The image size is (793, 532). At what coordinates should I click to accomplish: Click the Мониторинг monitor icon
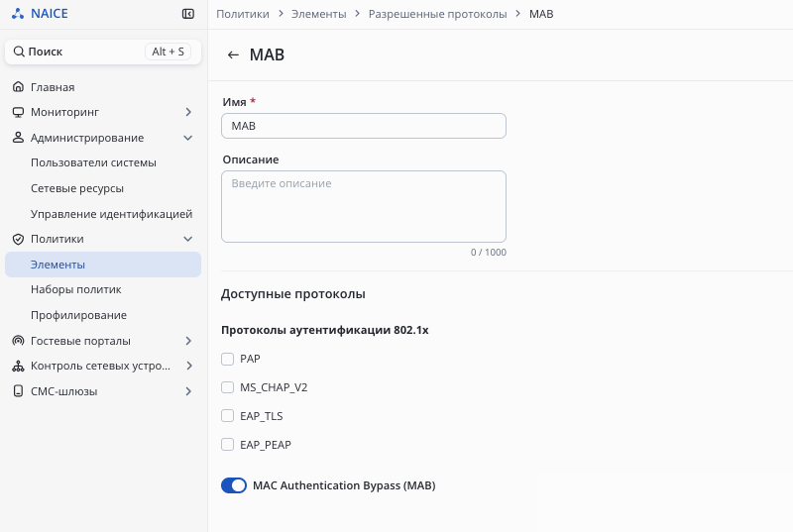(x=18, y=113)
